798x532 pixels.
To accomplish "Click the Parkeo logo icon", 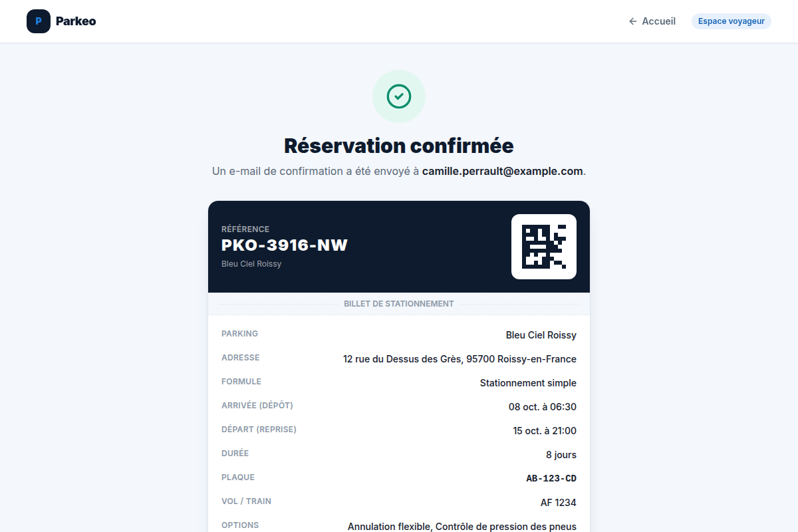I will pyautogui.click(x=39, y=21).
